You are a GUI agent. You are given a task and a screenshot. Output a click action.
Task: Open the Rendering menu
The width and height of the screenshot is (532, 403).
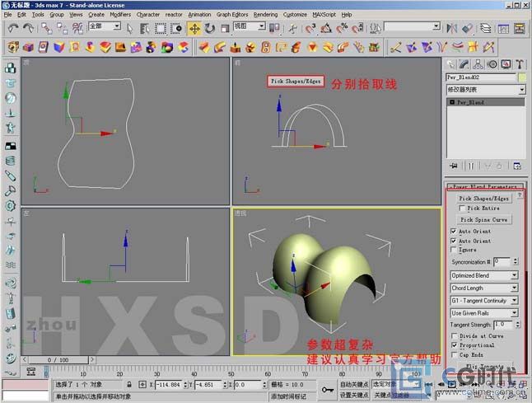265,15
